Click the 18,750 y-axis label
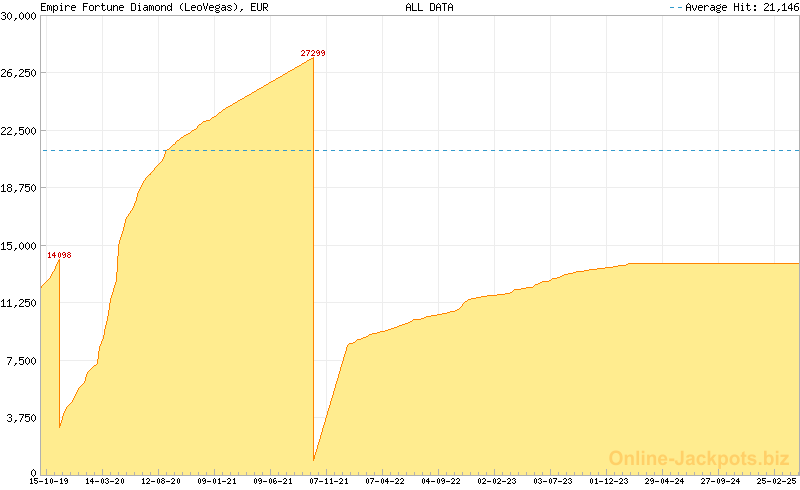800x490 pixels. pyautogui.click(x=19, y=188)
